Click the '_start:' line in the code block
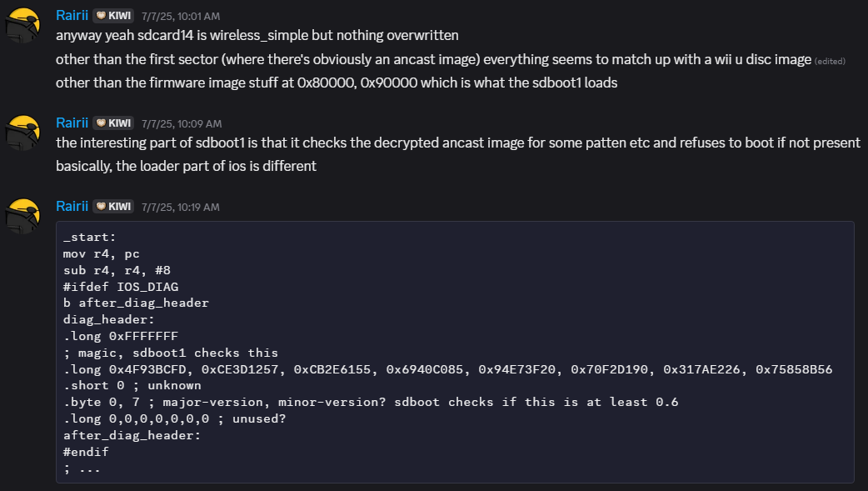The width and height of the screenshot is (868, 491). (90, 238)
